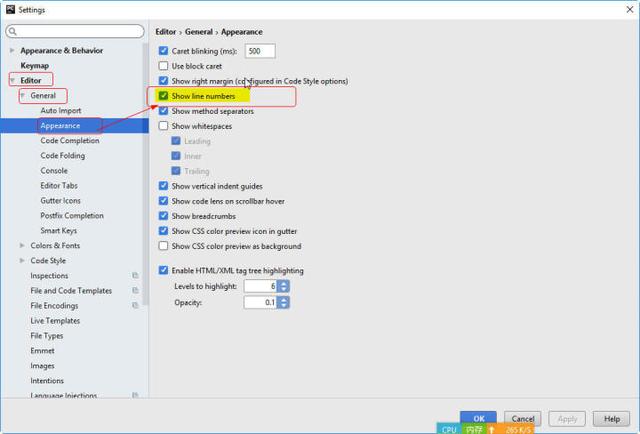Disable Show breadcrumbs
The width and height of the screenshot is (640, 434).
(165, 216)
